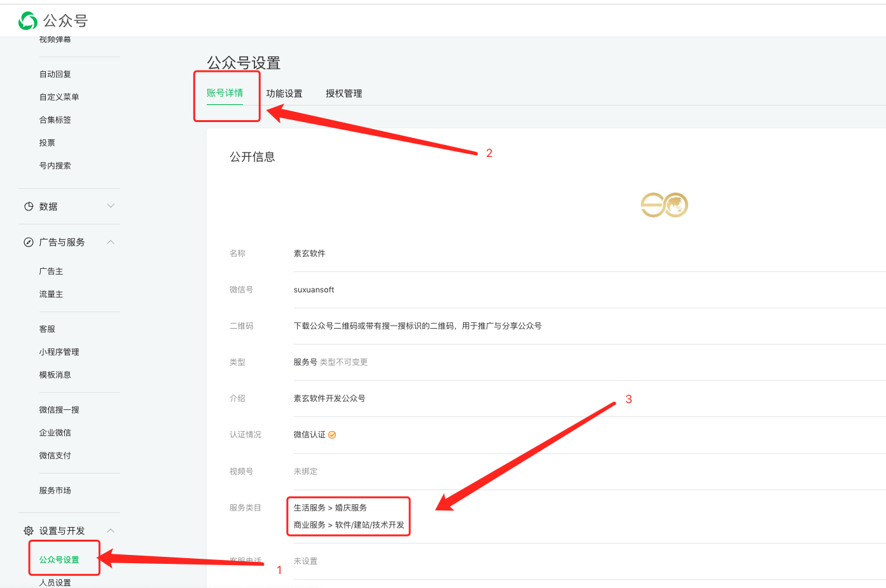Screen dimensions: 886x588
Task: Switch to the 授权管理 tab
Action: (343, 93)
